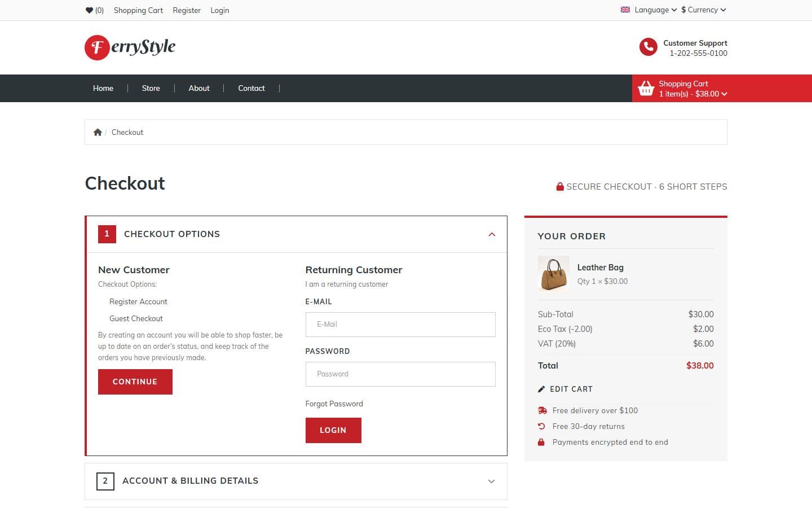The width and height of the screenshot is (812, 508).
Task: Collapse the Checkout Options section chevron
Action: click(492, 234)
